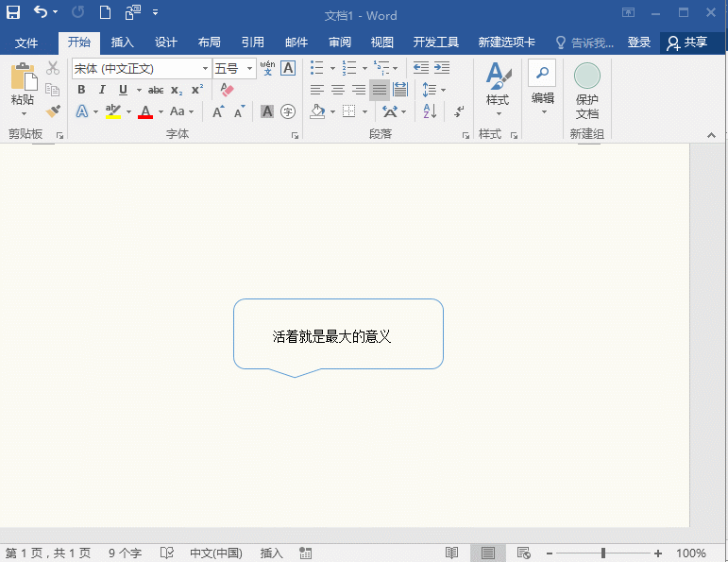728x562 pixels.
Task: Center-align the text
Action: (x=337, y=90)
